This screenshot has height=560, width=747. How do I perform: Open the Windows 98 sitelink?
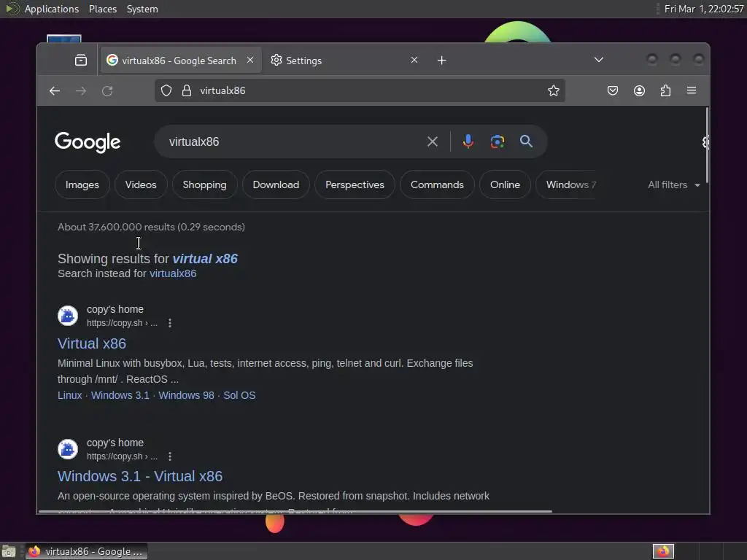[186, 395]
